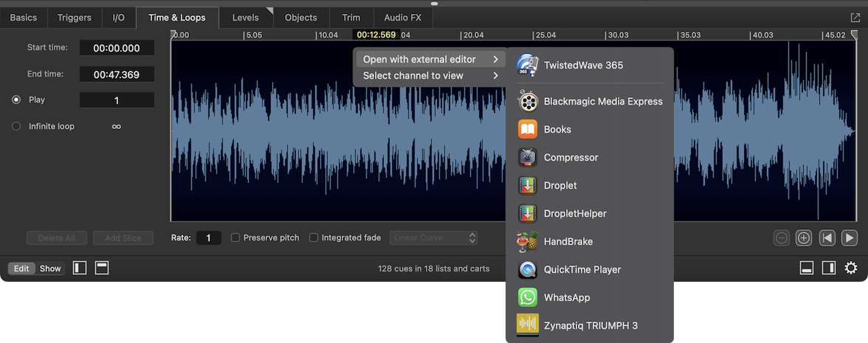Pick the Compressor app icon
This screenshot has height=343, width=868.
pos(528,158)
